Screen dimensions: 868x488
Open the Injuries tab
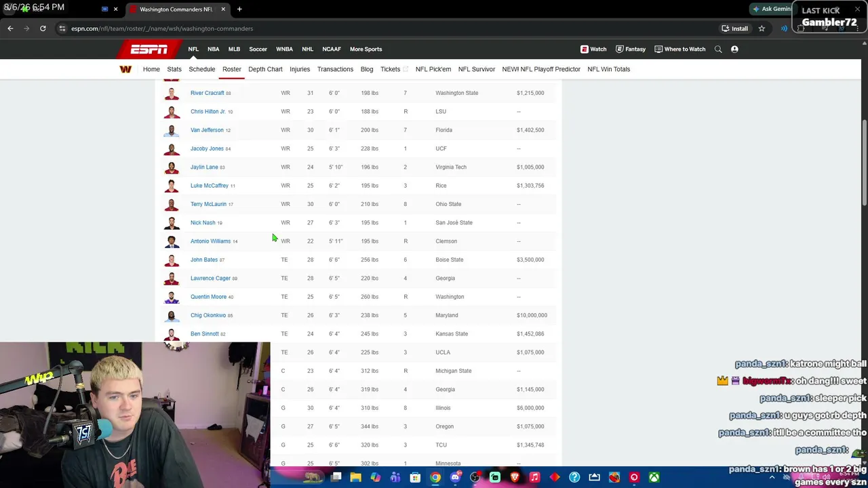click(x=300, y=69)
